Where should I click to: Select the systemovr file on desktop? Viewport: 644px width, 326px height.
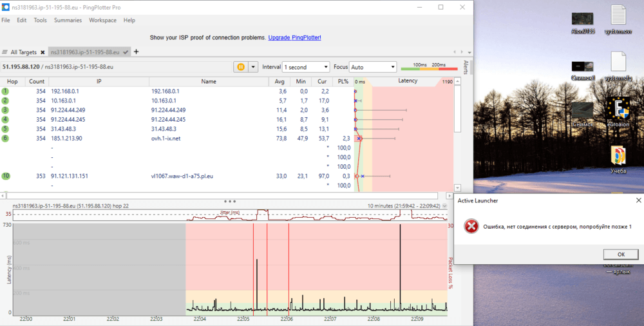pos(618,19)
